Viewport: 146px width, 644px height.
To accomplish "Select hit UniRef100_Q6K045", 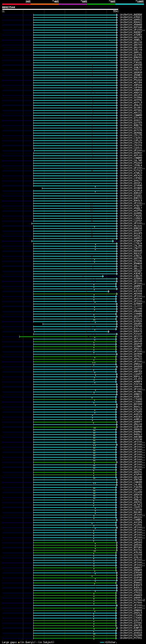I will pyautogui.click(x=131, y=342).
